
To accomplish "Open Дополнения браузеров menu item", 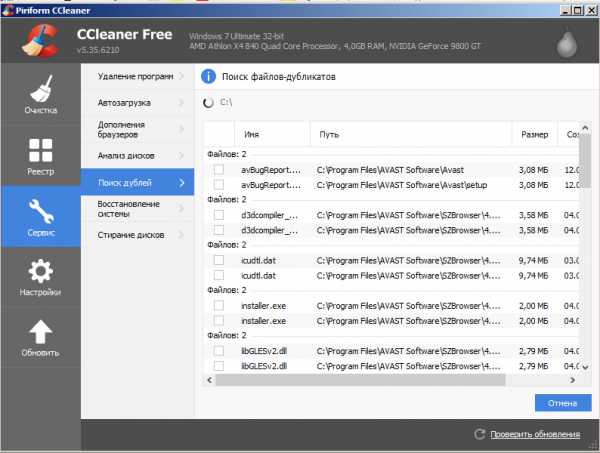I will 138,129.
